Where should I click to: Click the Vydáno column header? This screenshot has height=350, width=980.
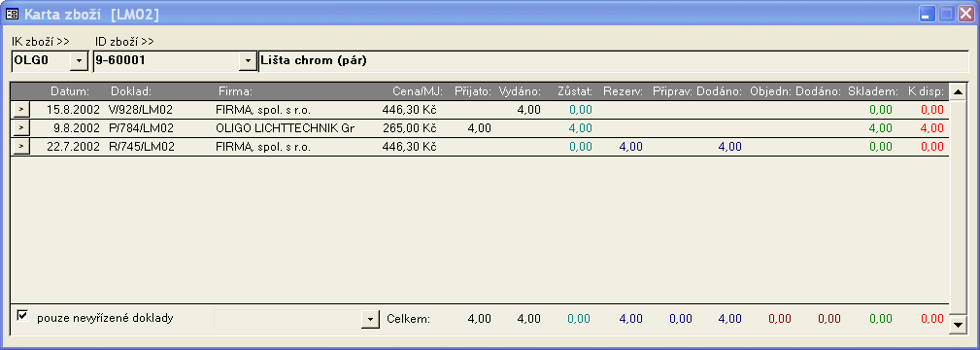[520, 91]
